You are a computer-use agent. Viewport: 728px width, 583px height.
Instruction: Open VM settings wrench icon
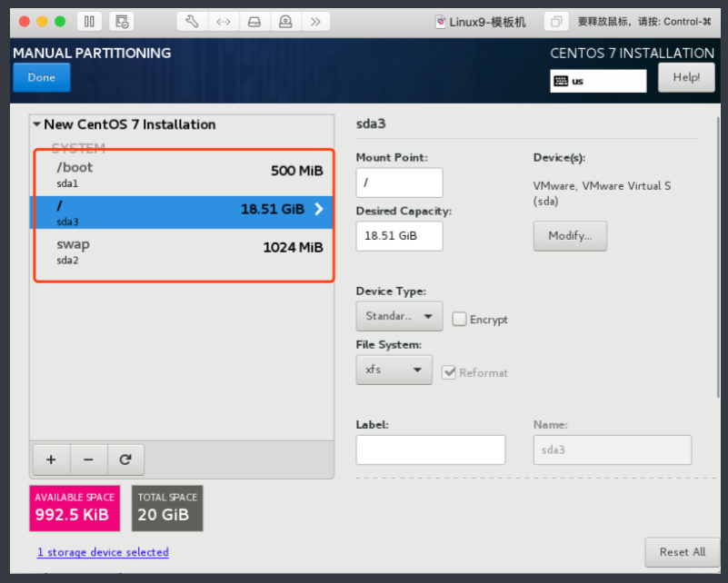click(x=192, y=21)
